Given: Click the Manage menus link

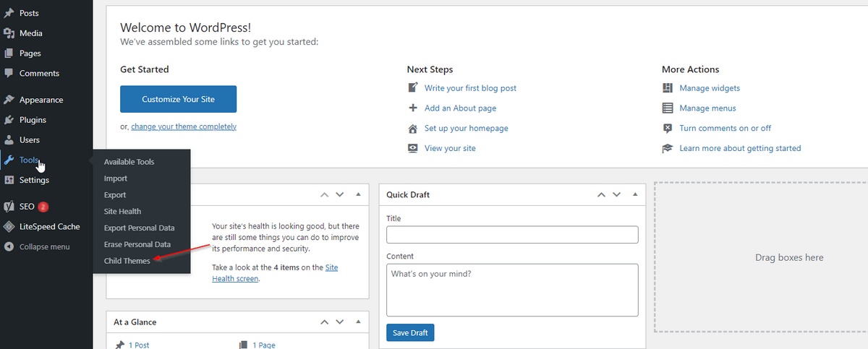Looking at the screenshot, I should (707, 108).
